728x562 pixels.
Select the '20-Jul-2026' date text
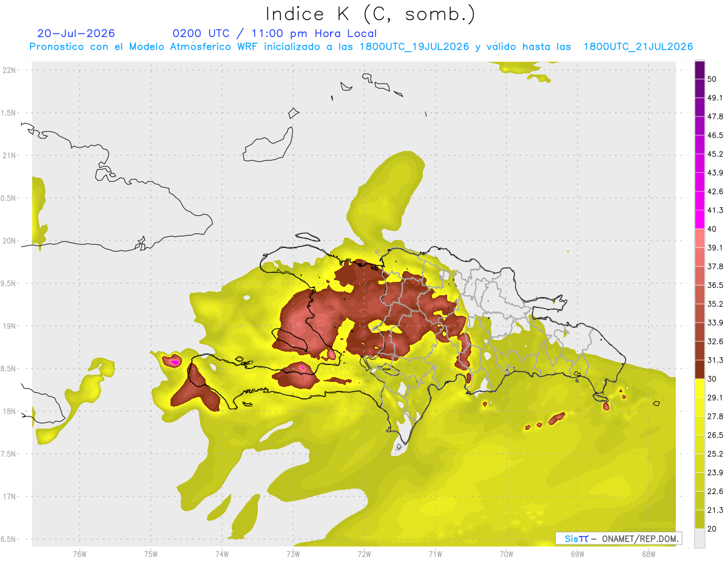[76, 33]
